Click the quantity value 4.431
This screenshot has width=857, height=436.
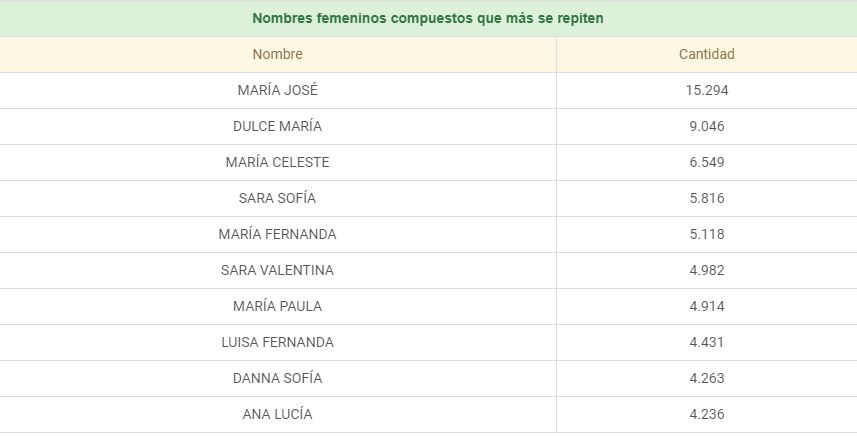(x=706, y=342)
